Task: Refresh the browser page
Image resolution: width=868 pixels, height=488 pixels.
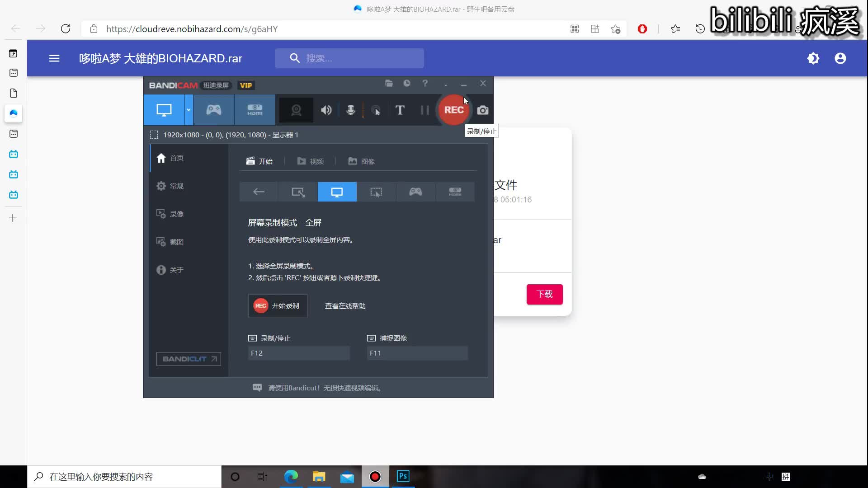Action: click(66, 29)
